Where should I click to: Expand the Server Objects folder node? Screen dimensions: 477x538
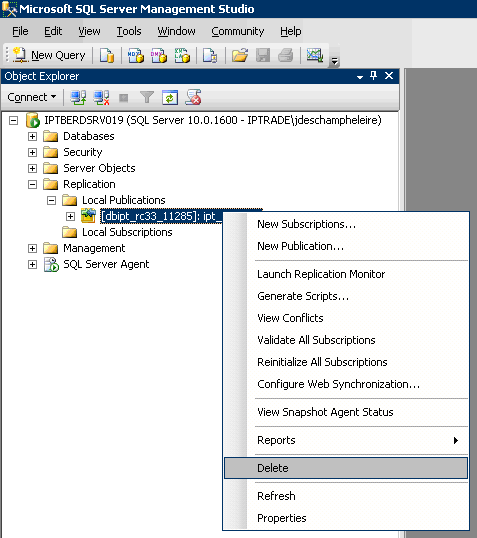(32, 168)
